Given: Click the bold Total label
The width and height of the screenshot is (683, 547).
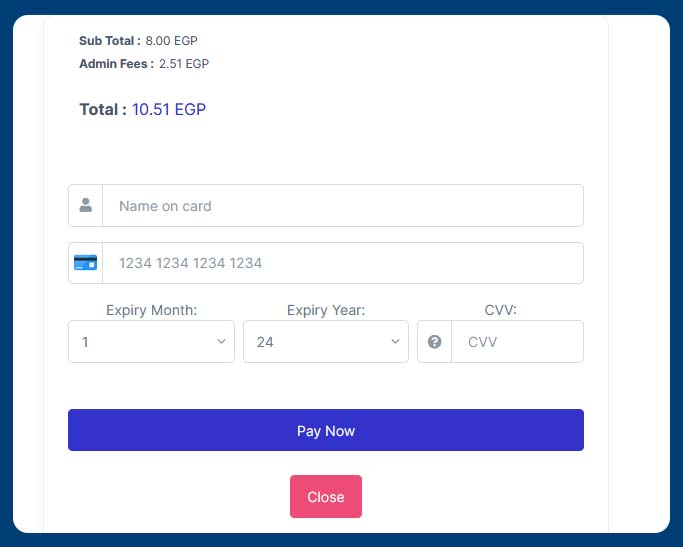Looking at the screenshot, I should [x=103, y=109].
